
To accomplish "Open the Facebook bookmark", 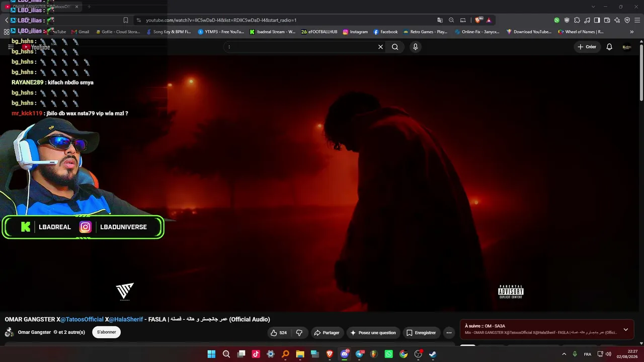I will pos(385,32).
